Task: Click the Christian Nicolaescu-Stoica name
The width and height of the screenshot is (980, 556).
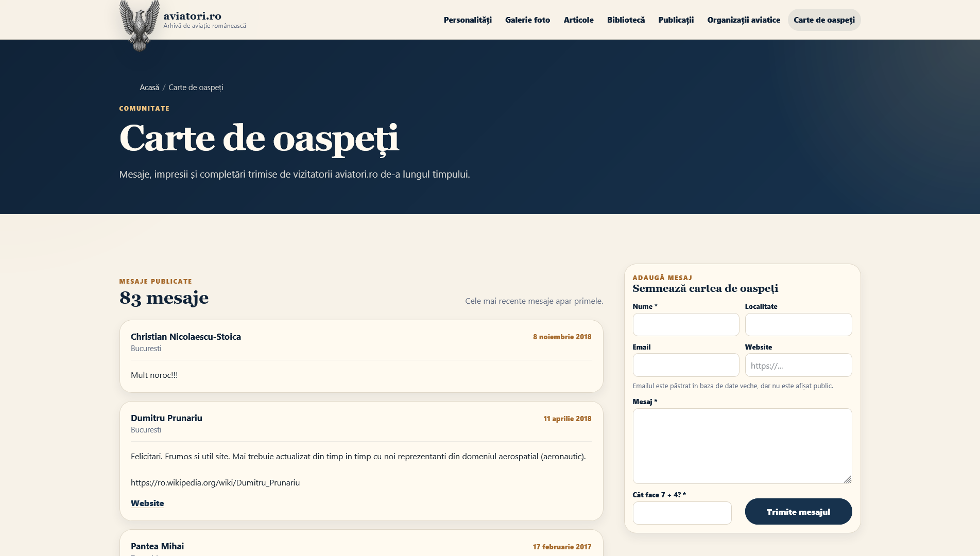Action: click(x=186, y=337)
